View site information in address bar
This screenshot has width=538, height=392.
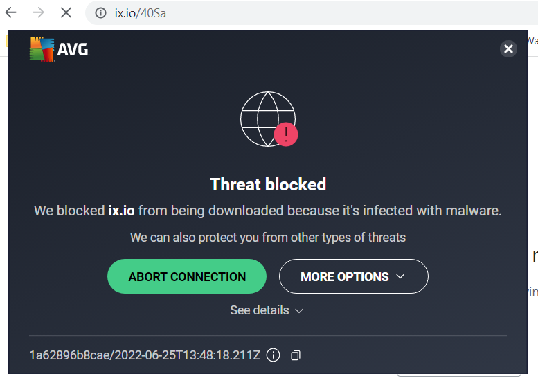(101, 13)
